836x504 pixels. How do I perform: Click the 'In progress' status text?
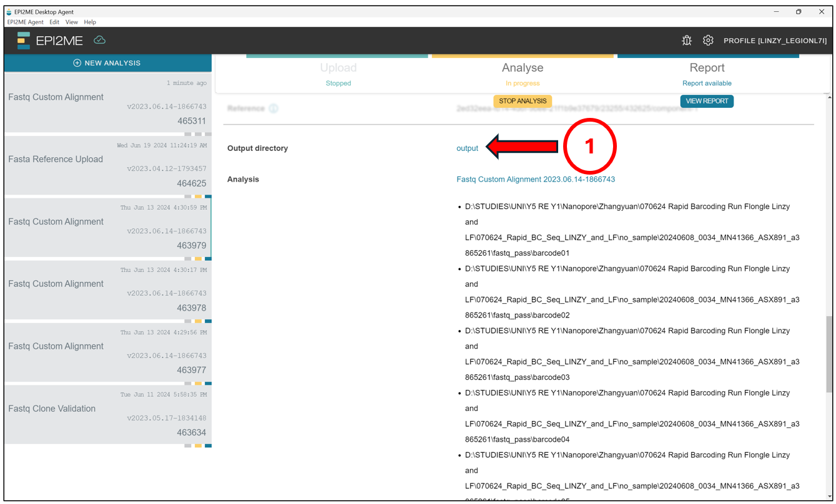(x=523, y=83)
